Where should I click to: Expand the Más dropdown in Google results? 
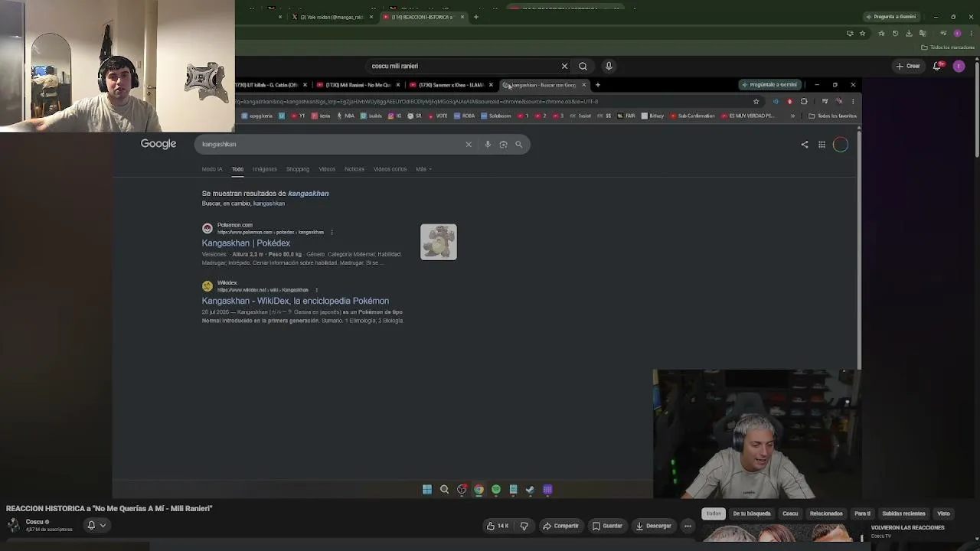click(x=423, y=169)
